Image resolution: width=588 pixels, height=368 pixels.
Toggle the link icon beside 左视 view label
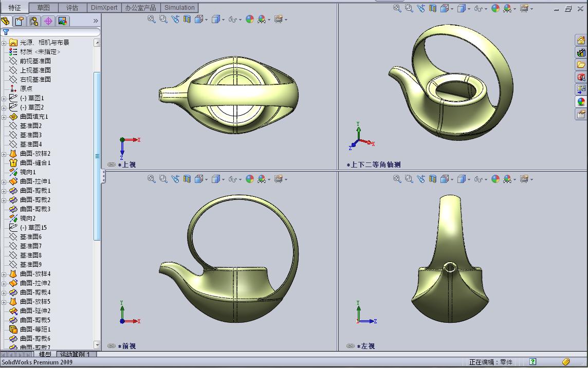(350, 346)
